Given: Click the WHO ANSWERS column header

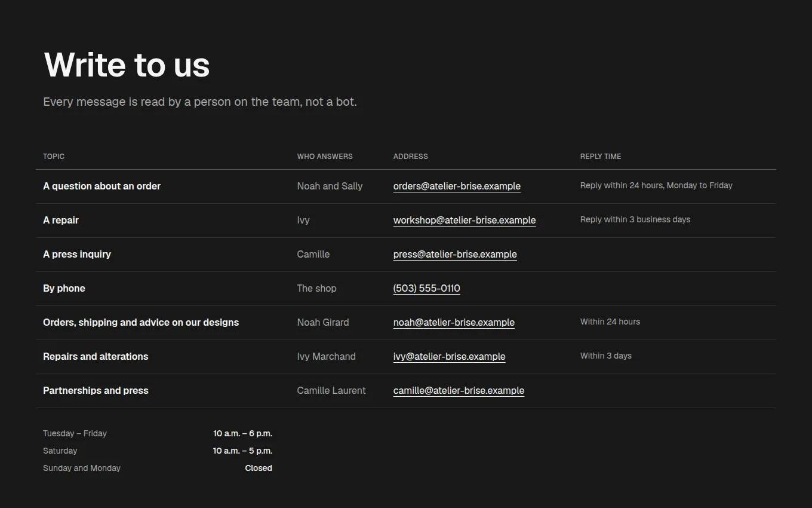Looking at the screenshot, I should click(x=325, y=157).
